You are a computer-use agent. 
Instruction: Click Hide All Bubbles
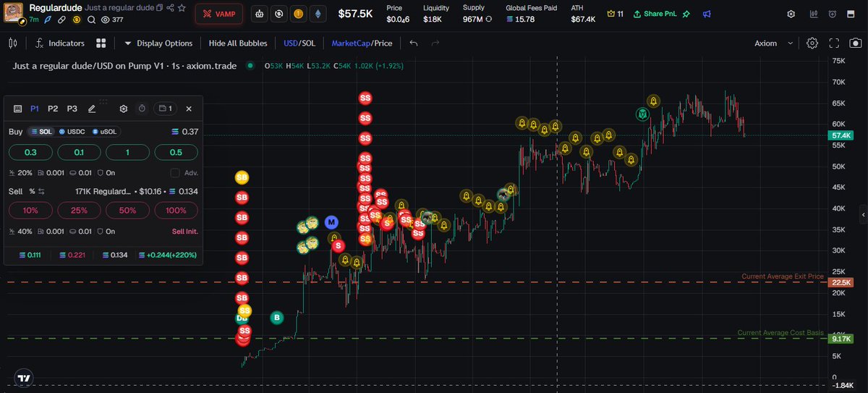[238, 43]
